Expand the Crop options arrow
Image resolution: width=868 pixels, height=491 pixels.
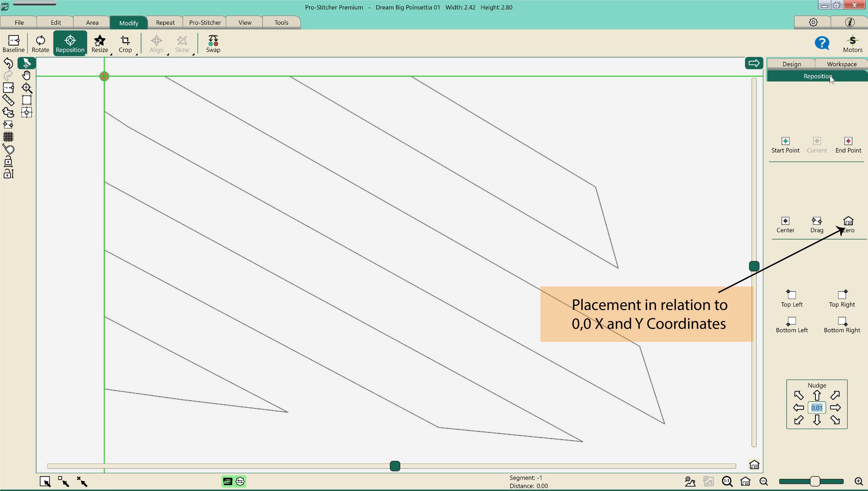(x=136, y=54)
